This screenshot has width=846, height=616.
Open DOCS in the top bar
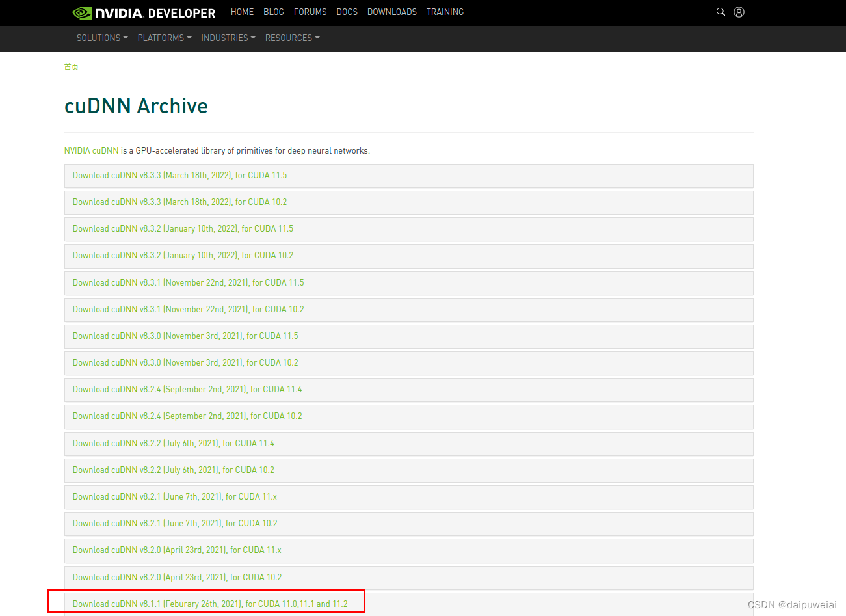point(347,12)
